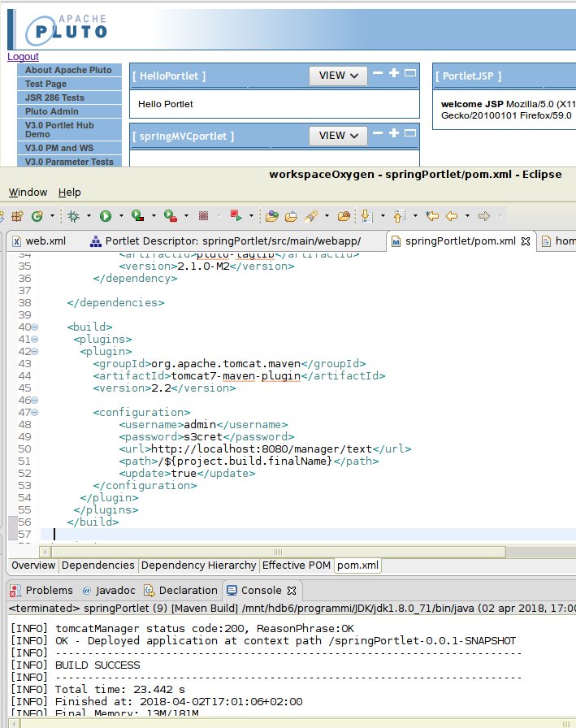Go to next annotation arrow icon

pyautogui.click(x=366, y=216)
